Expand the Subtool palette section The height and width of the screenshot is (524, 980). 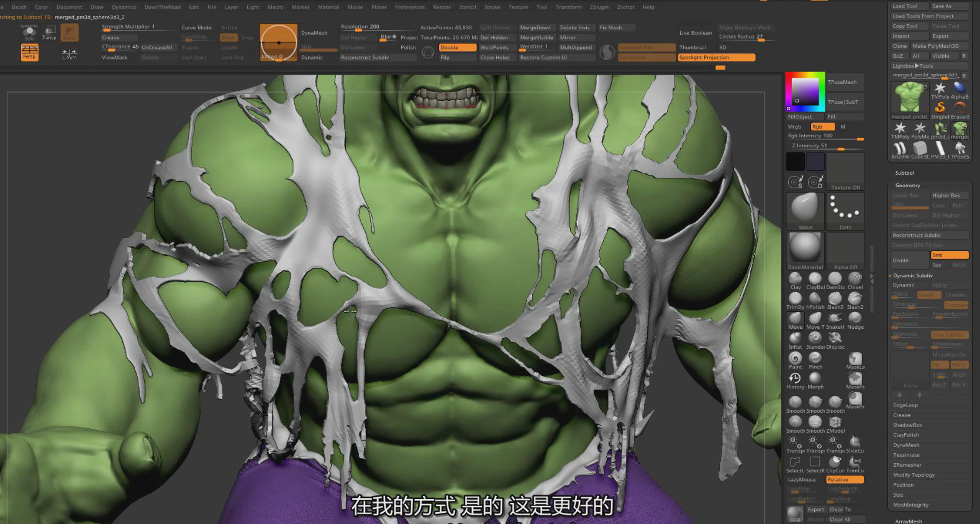point(904,173)
